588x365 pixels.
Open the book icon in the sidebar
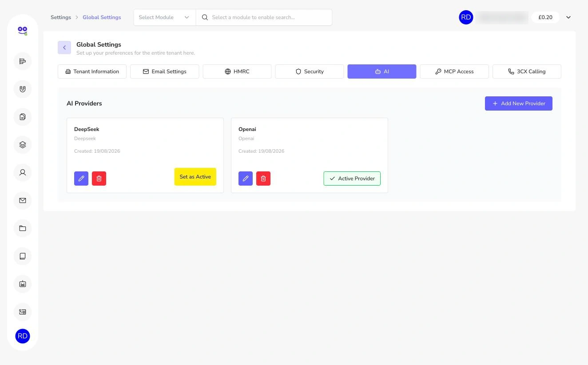(x=23, y=256)
